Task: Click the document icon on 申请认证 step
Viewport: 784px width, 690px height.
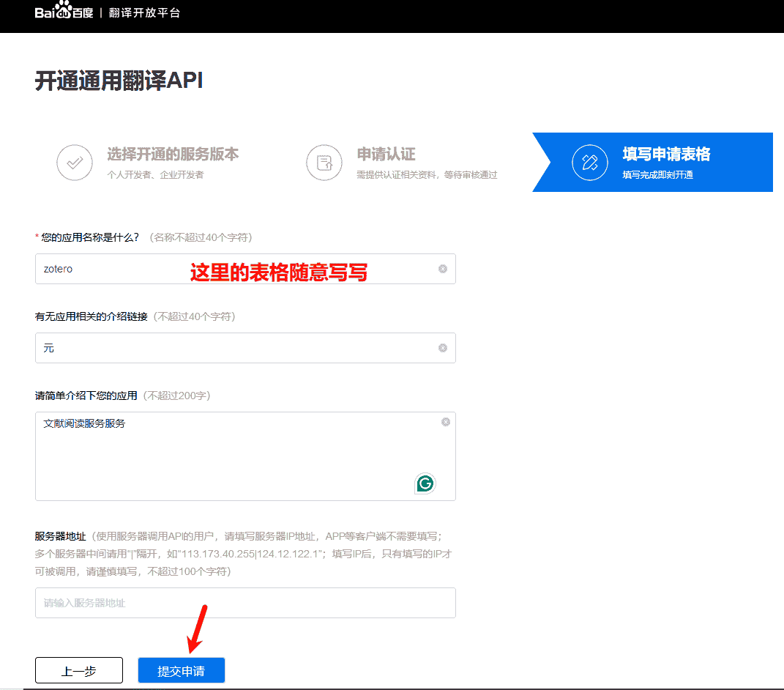Action: pos(324,162)
